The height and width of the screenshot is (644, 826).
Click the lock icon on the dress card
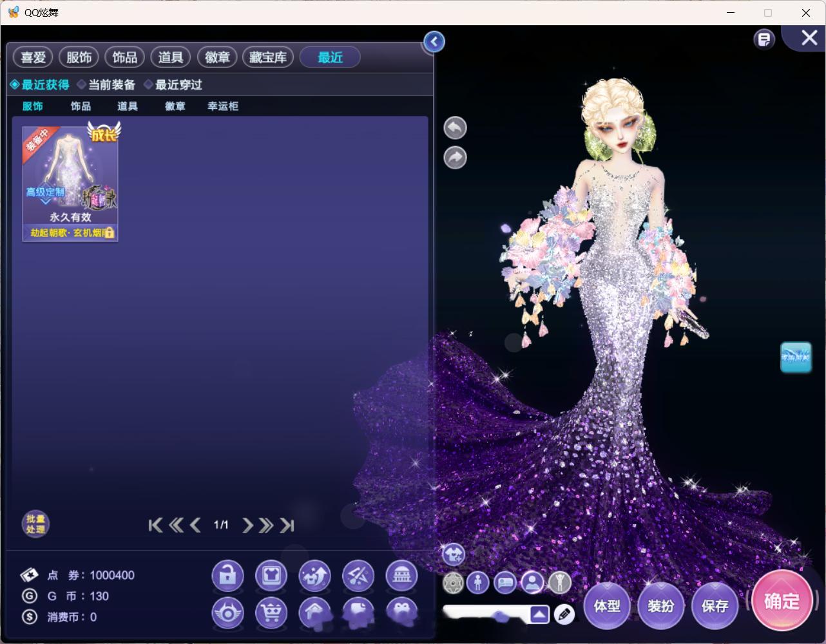[110, 232]
